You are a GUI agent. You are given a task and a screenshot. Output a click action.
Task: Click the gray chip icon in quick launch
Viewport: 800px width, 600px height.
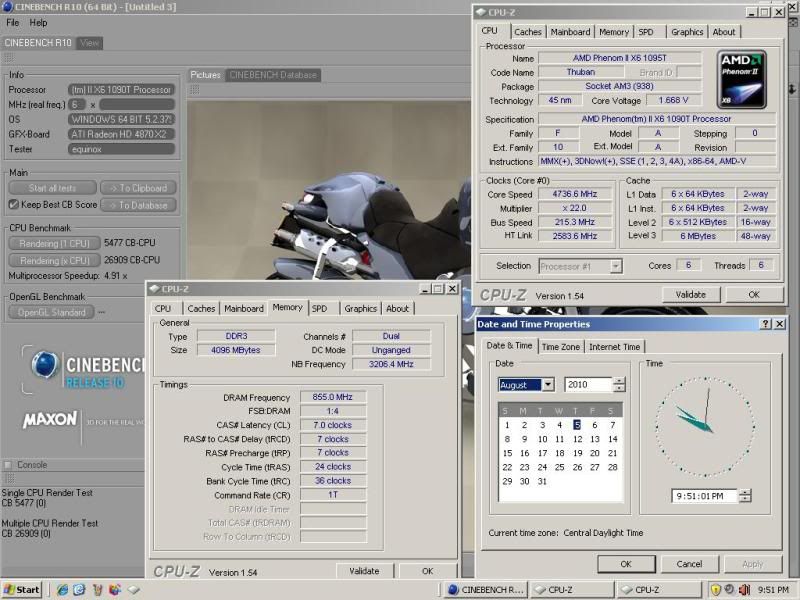[x=134, y=590]
